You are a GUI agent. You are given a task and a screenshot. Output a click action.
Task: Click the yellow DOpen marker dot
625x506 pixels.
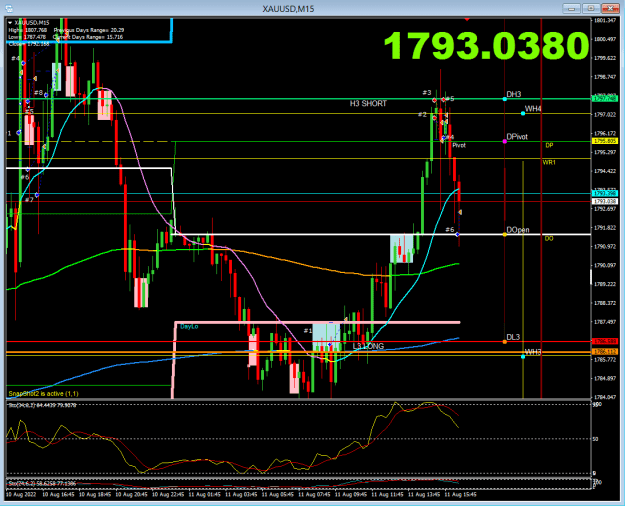(x=505, y=234)
